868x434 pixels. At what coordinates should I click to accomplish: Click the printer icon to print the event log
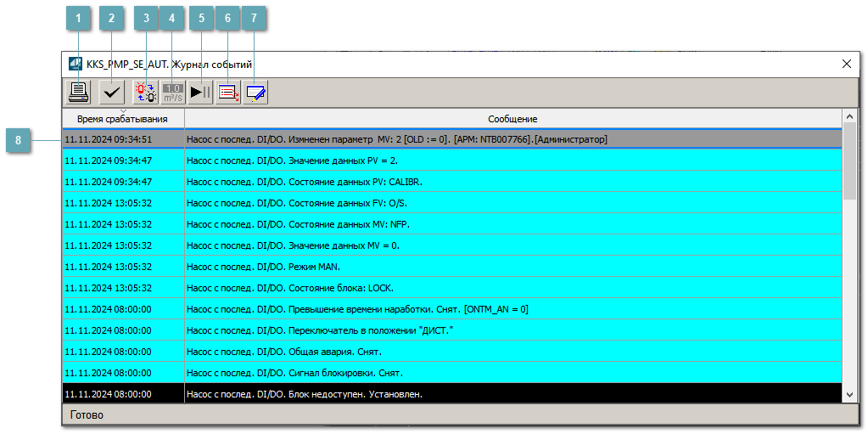coord(79,92)
